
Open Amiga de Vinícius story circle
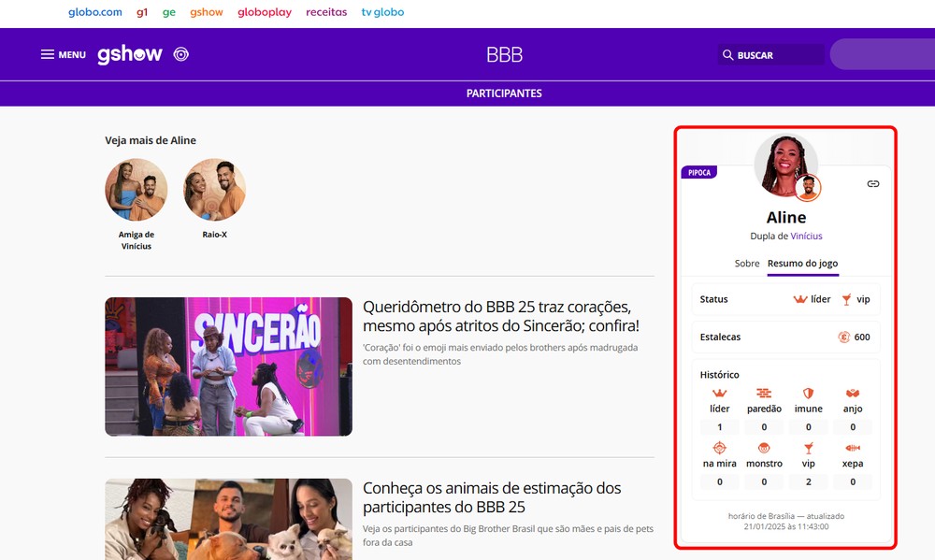pos(136,190)
